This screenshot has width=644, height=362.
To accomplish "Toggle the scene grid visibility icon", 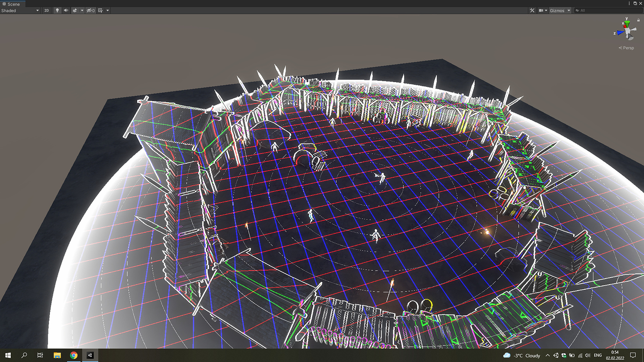I will pyautogui.click(x=100, y=10).
